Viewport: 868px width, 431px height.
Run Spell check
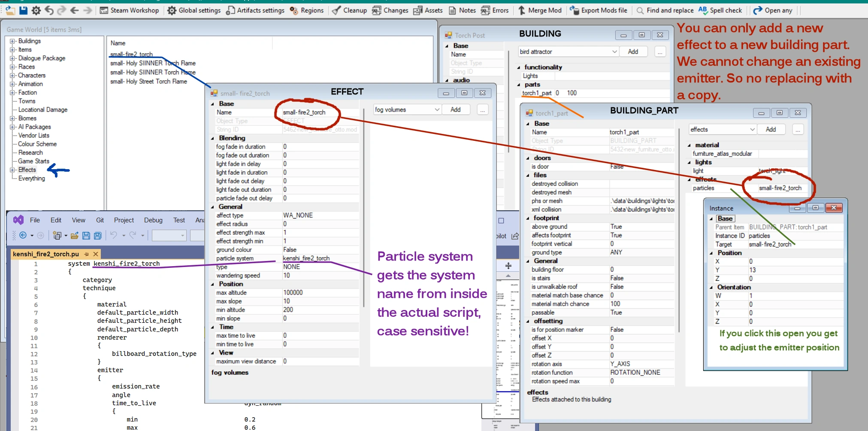tap(720, 10)
